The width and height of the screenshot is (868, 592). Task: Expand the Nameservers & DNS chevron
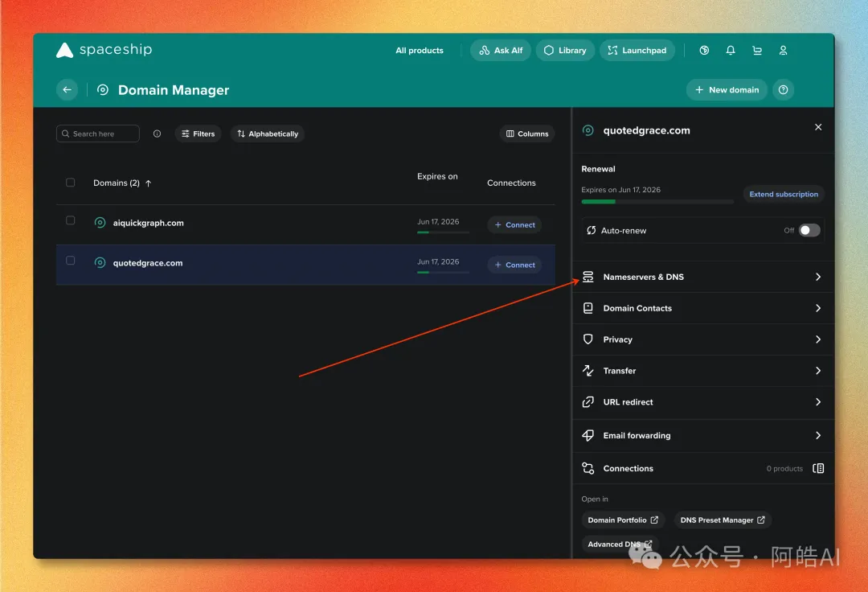pos(818,277)
